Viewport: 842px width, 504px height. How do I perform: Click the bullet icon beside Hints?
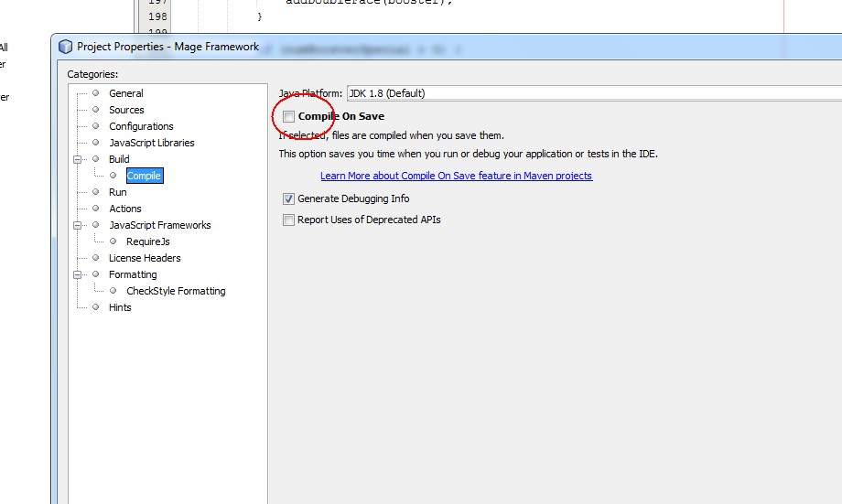tap(95, 307)
